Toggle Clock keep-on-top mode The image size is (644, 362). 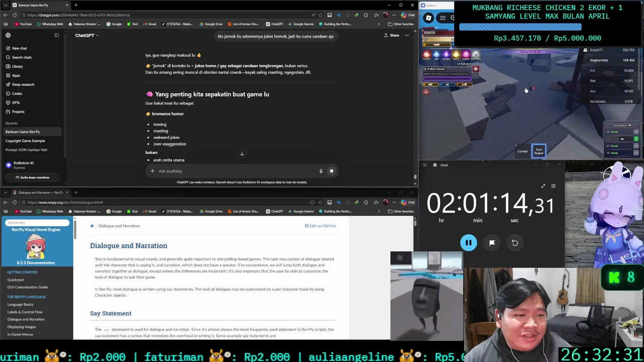point(553,186)
